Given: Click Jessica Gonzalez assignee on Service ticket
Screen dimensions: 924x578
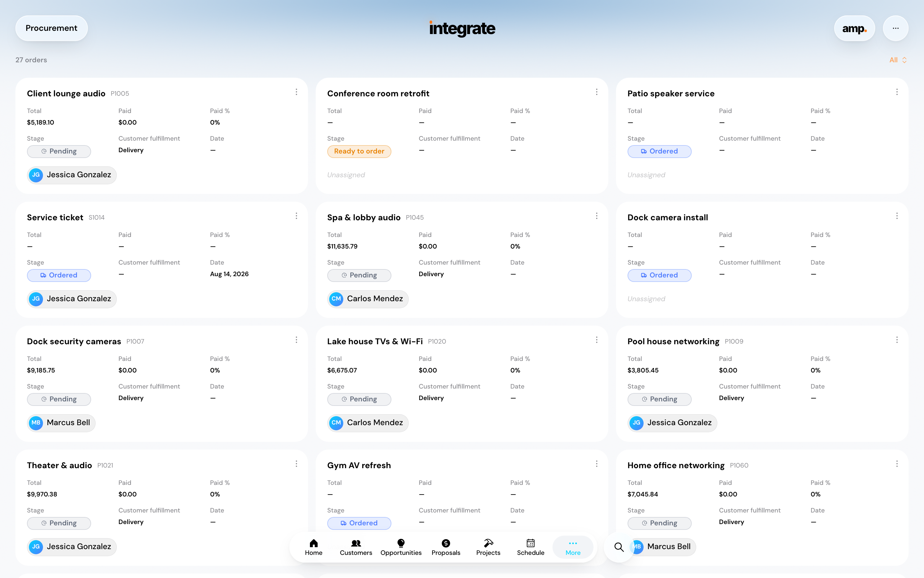Looking at the screenshot, I should coord(72,299).
